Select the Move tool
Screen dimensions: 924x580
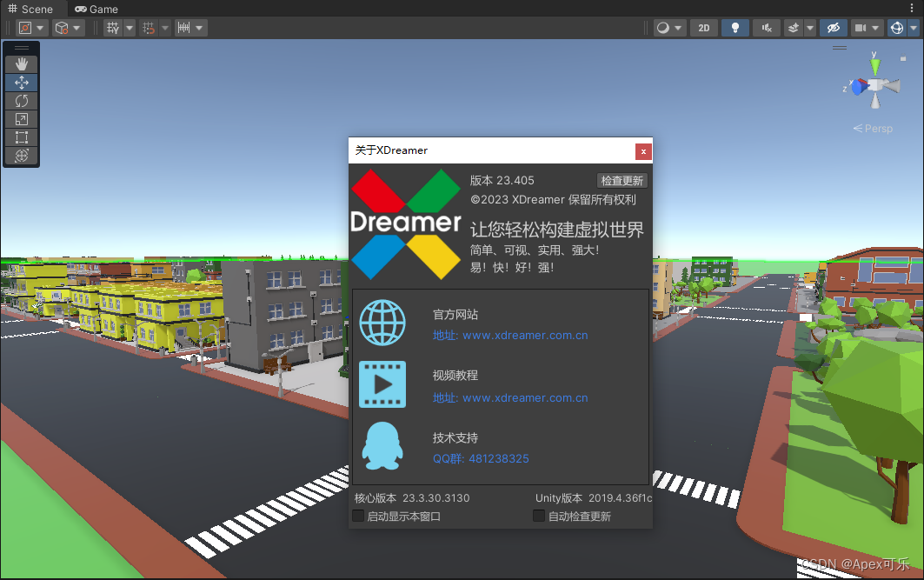(21, 83)
